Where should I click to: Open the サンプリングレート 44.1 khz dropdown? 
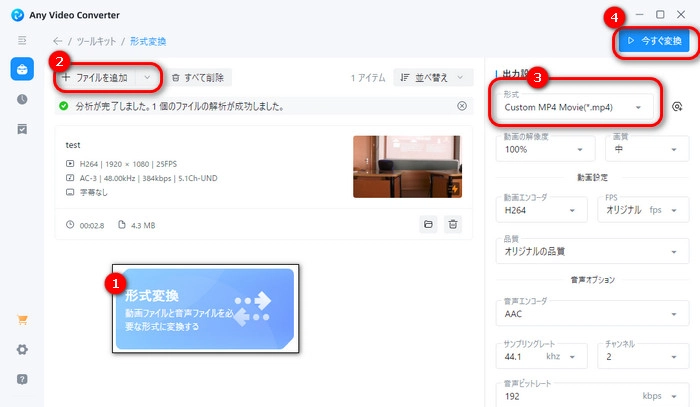pyautogui.click(x=541, y=356)
